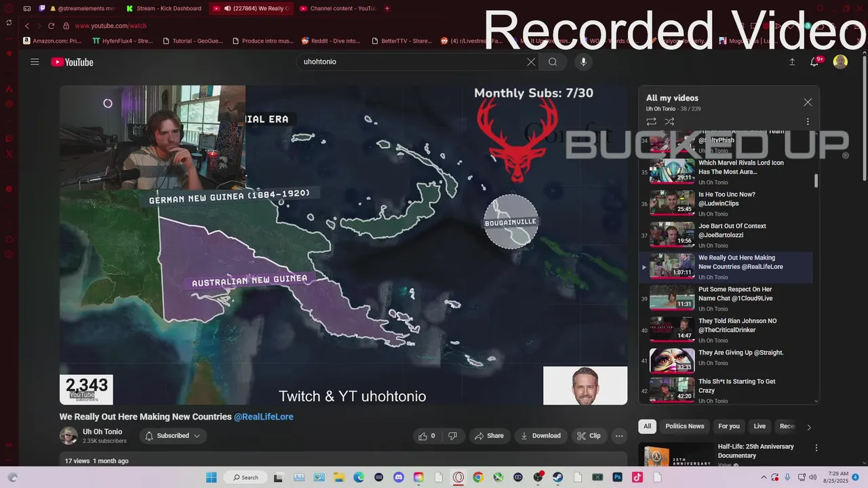The height and width of the screenshot is (488, 868).
Task: Click the YouTube search magnifier button
Action: point(553,62)
